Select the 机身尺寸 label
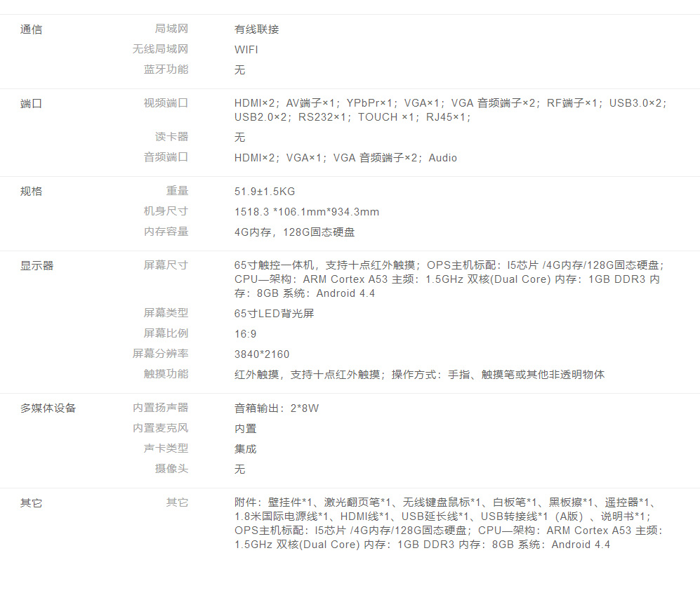 click(166, 211)
